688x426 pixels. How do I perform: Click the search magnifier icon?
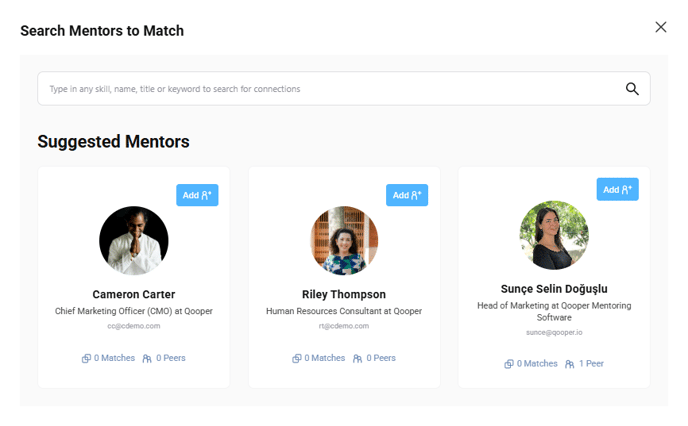coord(632,89)
